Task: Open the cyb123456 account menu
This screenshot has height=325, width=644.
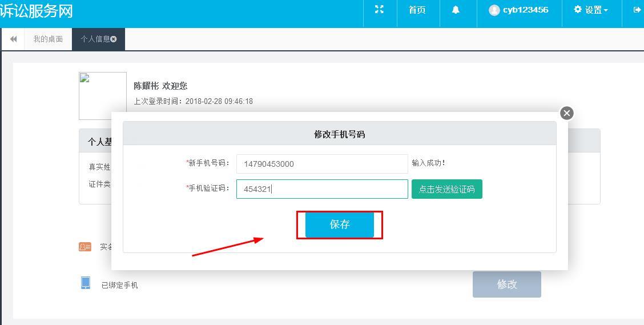Action: click(x=519, y=10)
